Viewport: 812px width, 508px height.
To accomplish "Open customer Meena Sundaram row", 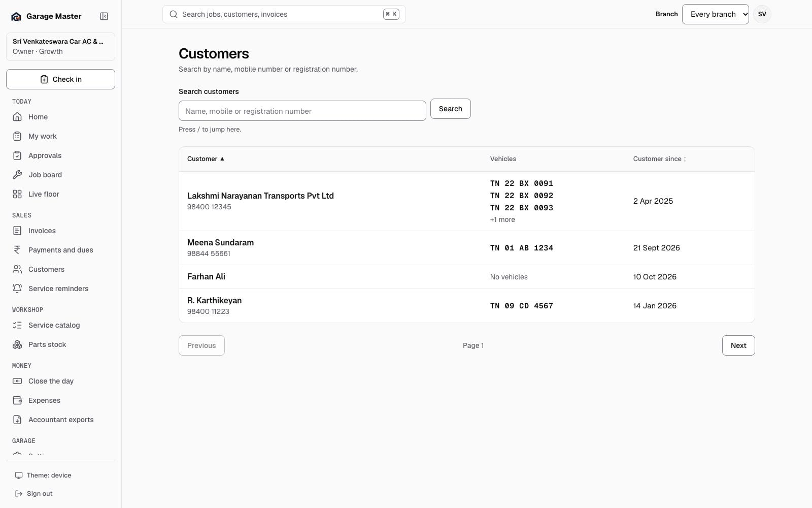I will 466,248.
